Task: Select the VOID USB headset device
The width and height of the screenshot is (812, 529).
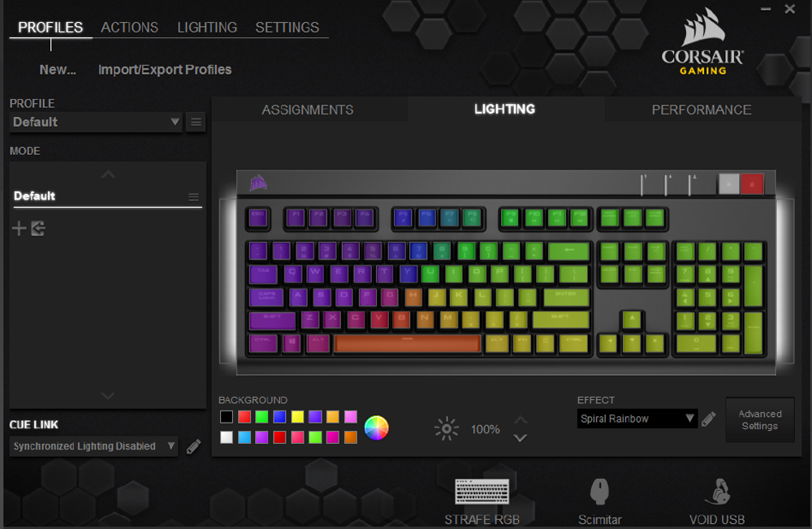Action: click(x=717, y=501)
